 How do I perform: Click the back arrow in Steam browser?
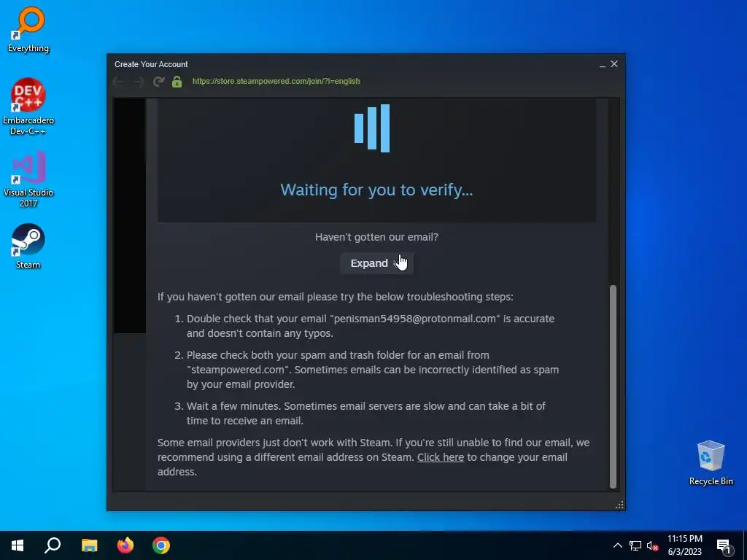(x=118, y=82)
